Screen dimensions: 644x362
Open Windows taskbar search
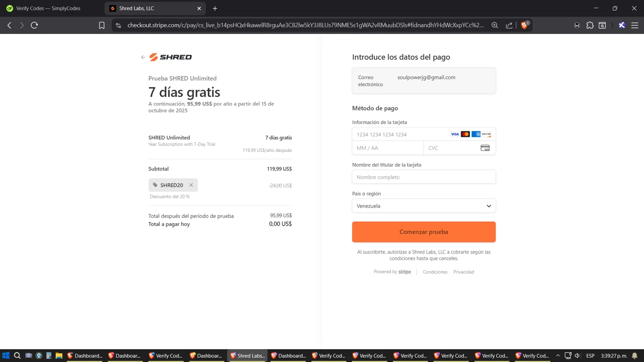click(x=17, y=356)
